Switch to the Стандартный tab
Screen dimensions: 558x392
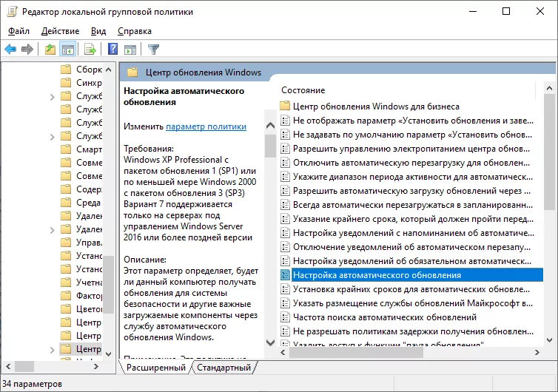pyautogui.click(x=223, y=368)
